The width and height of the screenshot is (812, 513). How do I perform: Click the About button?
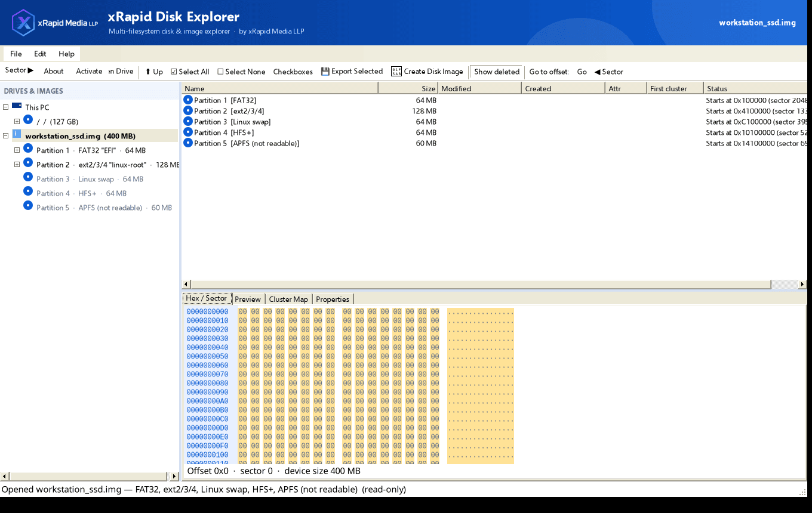click(x=54, y=71)
